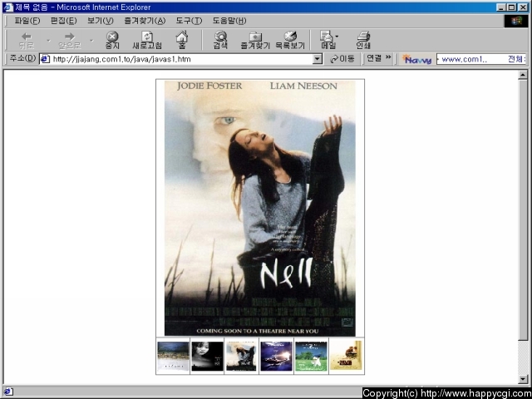The height and width of the screenshot is (399, 532).
Task: Minimize the Internet Explorer window
Action: 501,7
